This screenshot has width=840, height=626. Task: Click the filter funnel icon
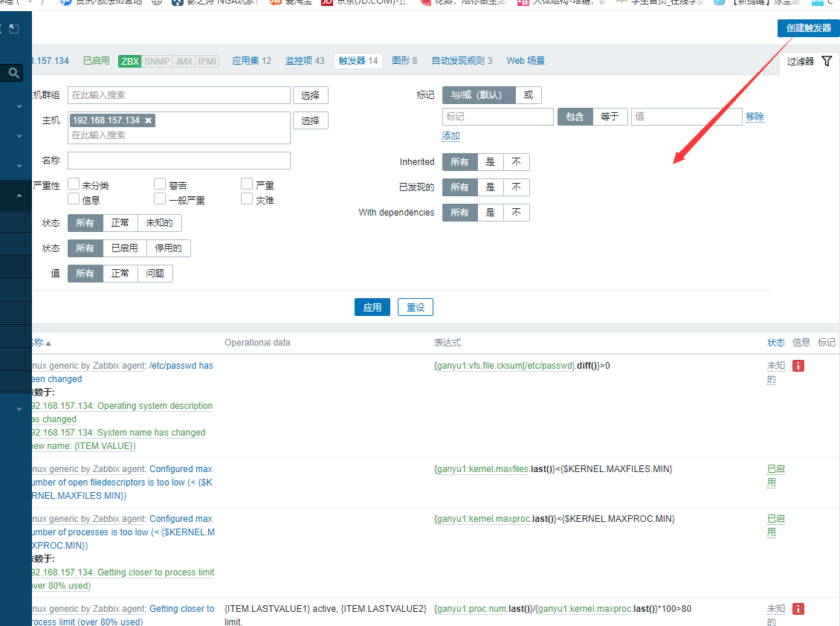827,61
